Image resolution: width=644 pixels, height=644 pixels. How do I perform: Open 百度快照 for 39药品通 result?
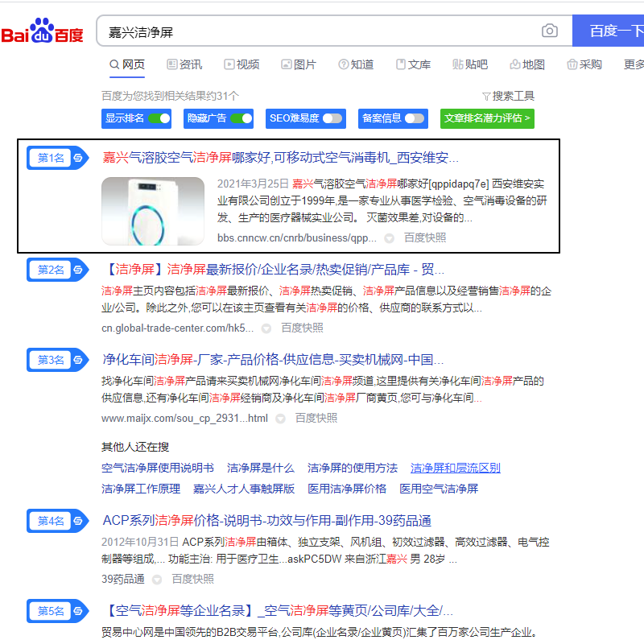pos(193,579)
